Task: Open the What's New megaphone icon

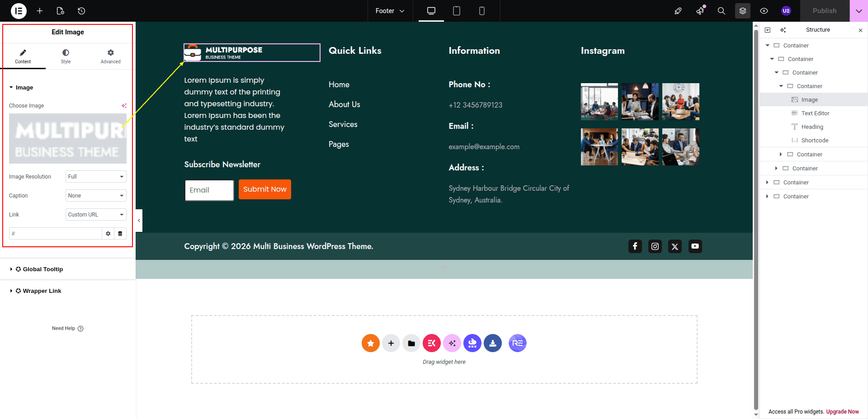Action: click(700, 11)
